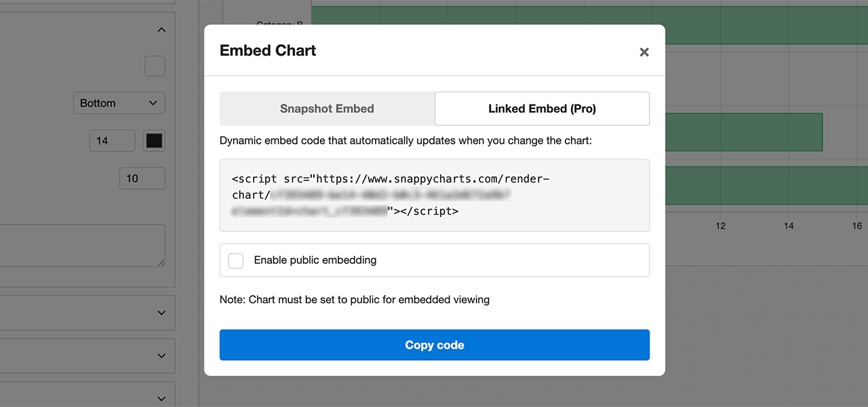Open the Bottom placement dropdown
The height and width of the screenshot is (407, 868).
(119, 103)
